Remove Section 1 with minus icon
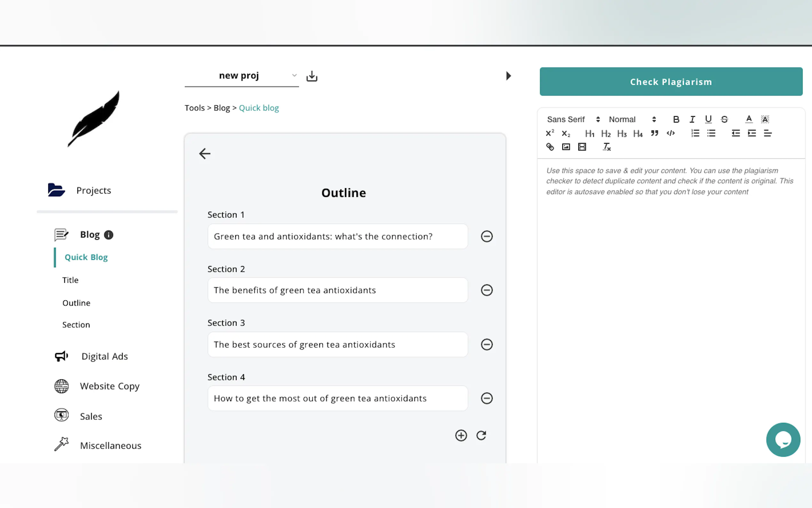Screen dimensions: 812x508 486,236
